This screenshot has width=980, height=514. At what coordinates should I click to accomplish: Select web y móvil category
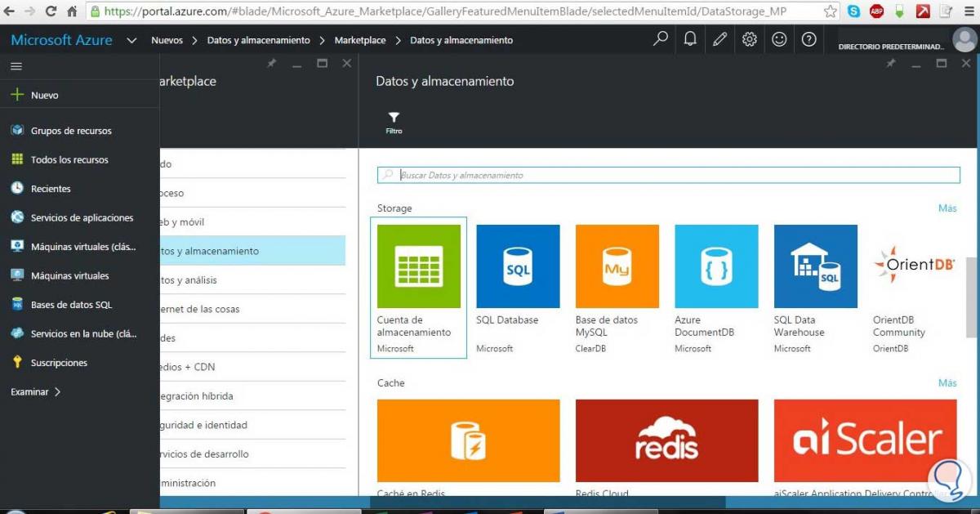click(x=252, y=221)
